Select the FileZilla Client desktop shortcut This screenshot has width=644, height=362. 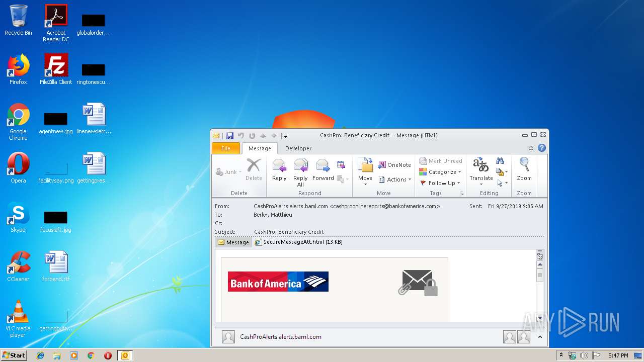coord(56,69)
